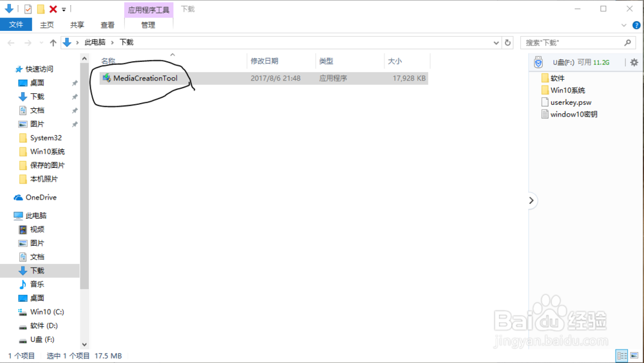Open 桌面 under quick access
The image size is (644, 363).
coord(37,83)
